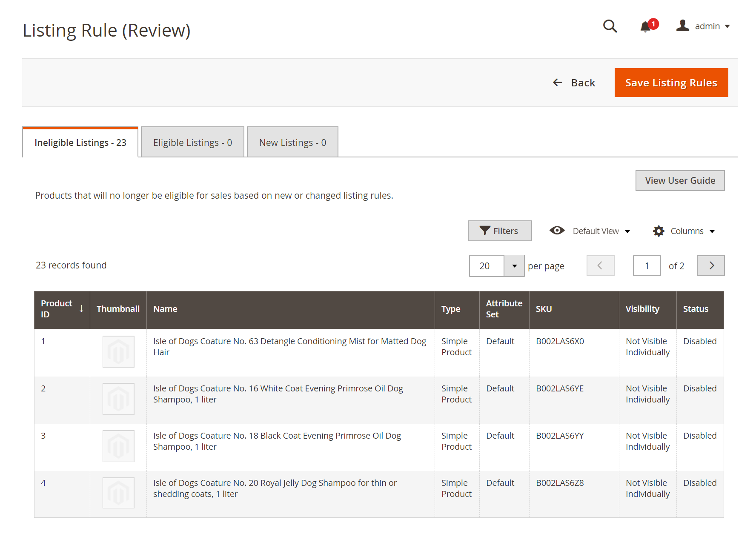Click Not Visible Individually for product ID 4
The height and width of the screenshot is (545, 756).
coord(647,488)
